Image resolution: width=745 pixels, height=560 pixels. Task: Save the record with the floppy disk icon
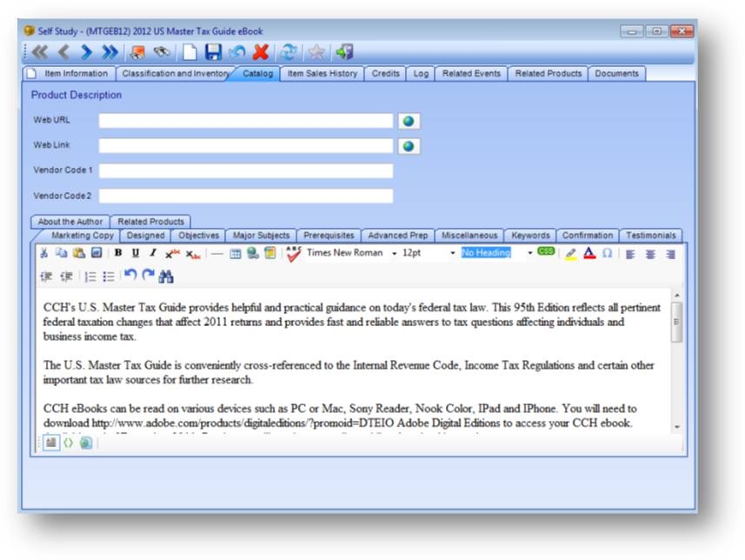point(213,52)
